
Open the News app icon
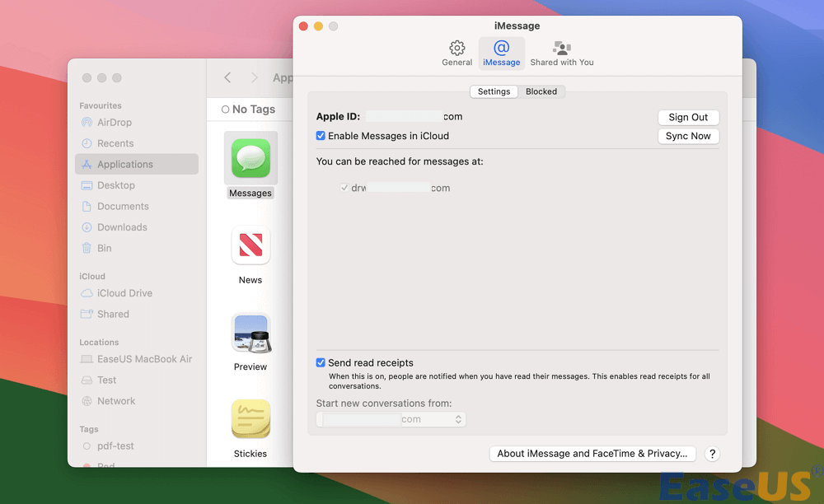tap(250, 245)
